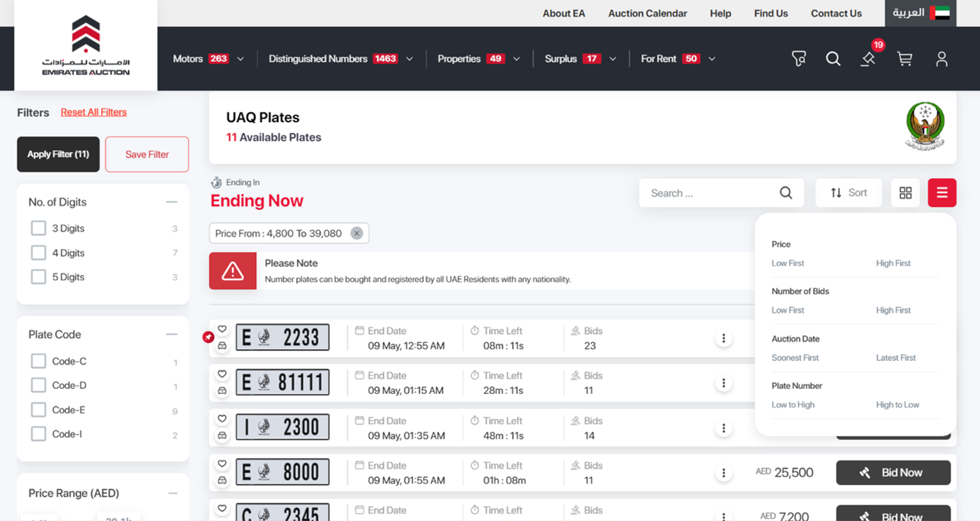Image resolution: width=980 pixels, height=521 pixels.
Task: Favorite plate E 2233 with heart icon
Action: (222, 329)
